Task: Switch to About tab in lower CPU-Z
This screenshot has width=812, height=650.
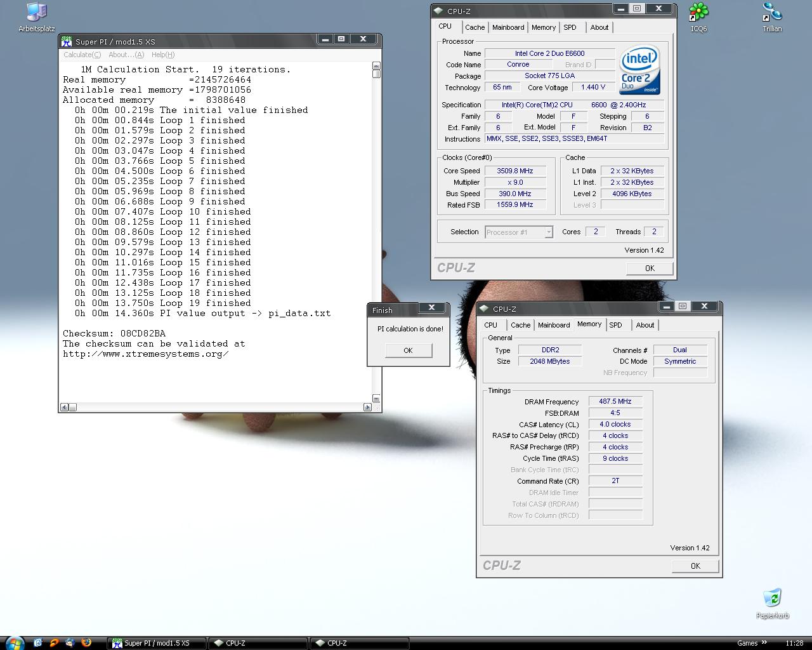Action: [x=645, y=325]
